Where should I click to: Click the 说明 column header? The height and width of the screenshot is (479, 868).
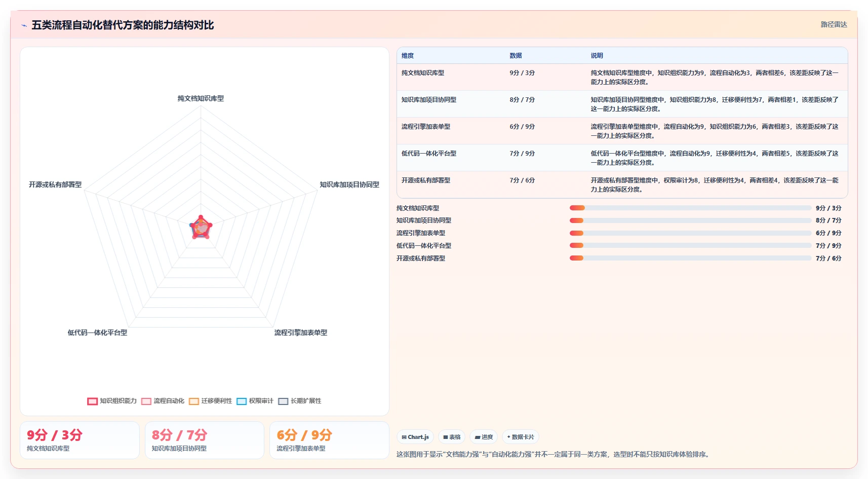[597, 56]
